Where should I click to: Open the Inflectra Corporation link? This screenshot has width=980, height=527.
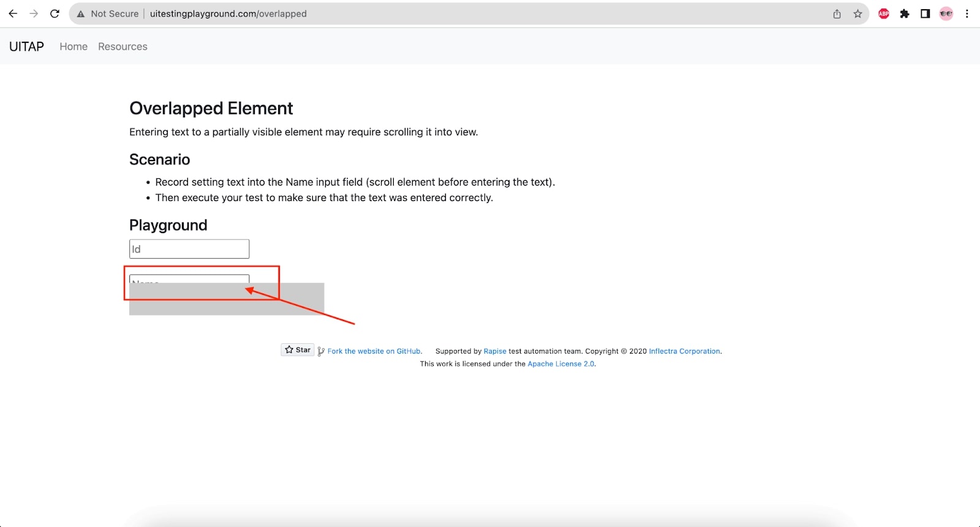coord(684,351)
